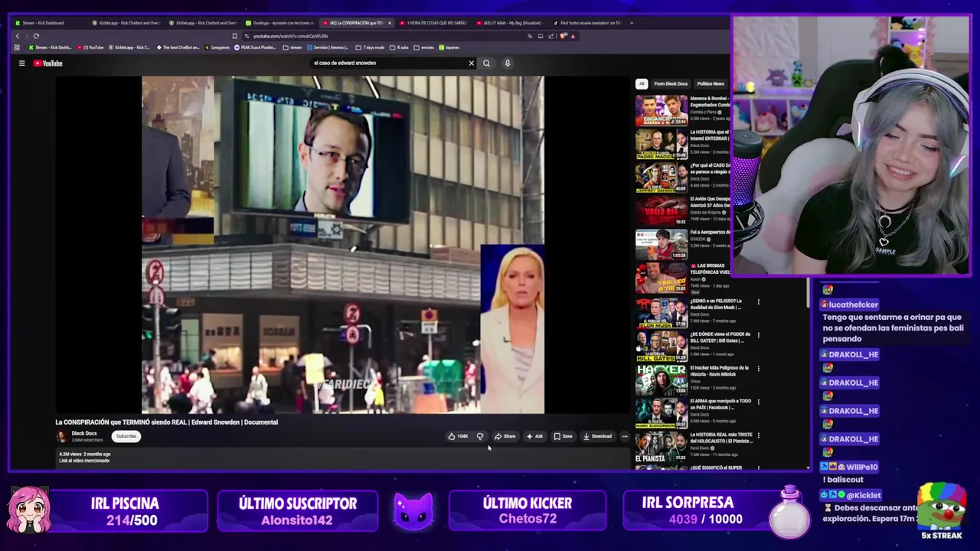Go to the YouTube home logo
Image resolution: width=980 pixels, height=551 pixels.
tap(47, 64)
